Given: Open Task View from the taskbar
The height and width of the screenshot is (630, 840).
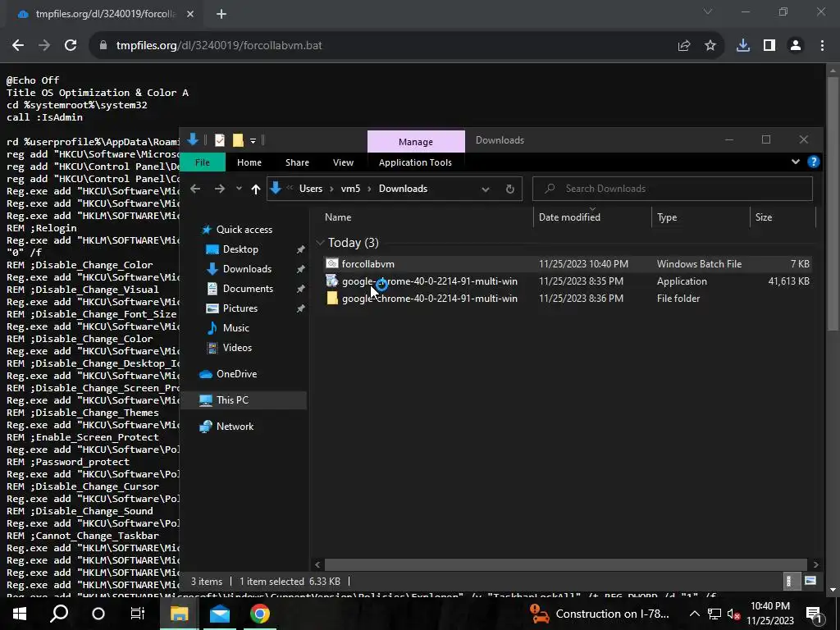Looking at the screenshot, I should (x=138, y=614).
